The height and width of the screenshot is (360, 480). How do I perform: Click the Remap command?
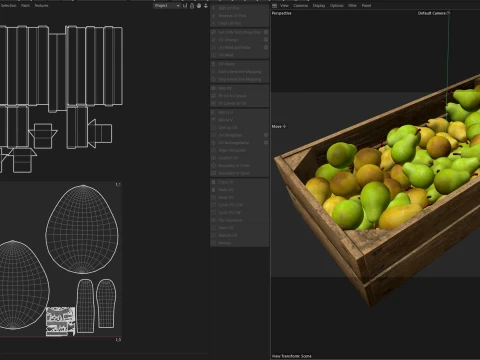point(239,243)
